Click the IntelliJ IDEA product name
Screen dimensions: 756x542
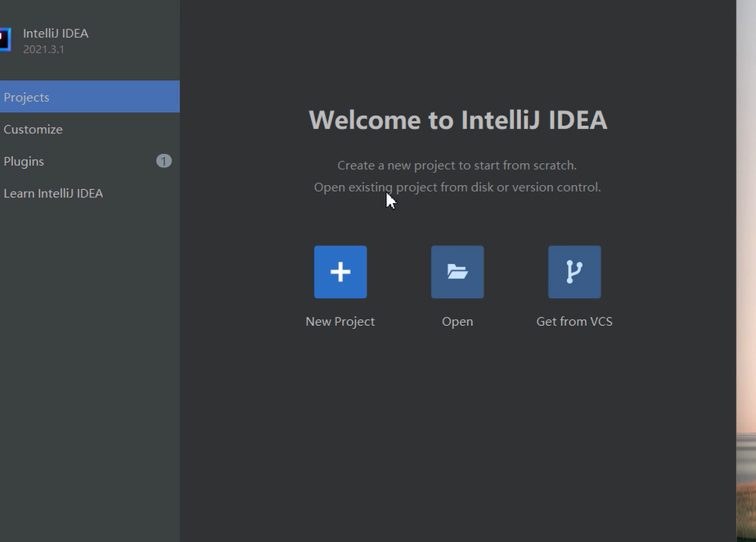[x=56, y=34]
